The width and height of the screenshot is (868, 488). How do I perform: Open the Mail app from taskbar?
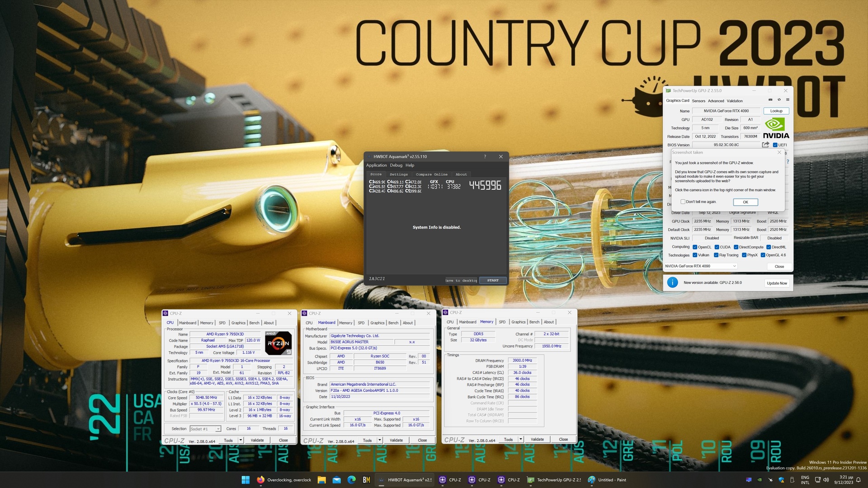click(337, 480)
